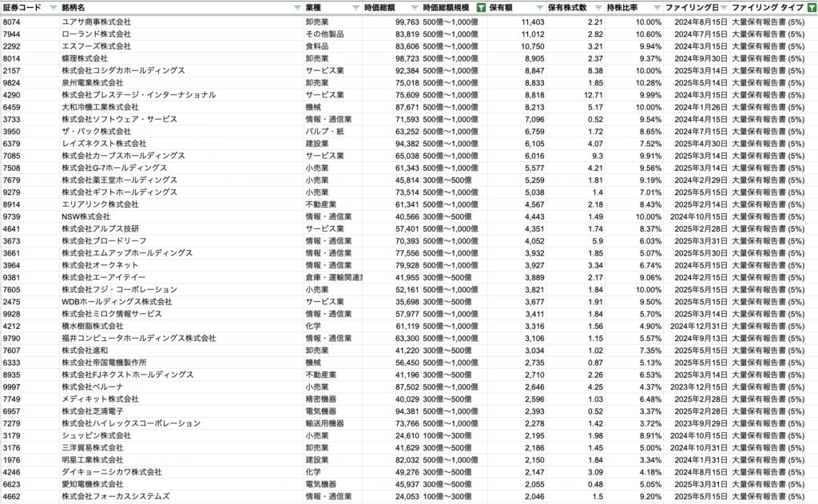This screenshot has width=818, height=504.
Task: Select the cell 積水樹脂株式会社
Action: [x=181, y=326]
